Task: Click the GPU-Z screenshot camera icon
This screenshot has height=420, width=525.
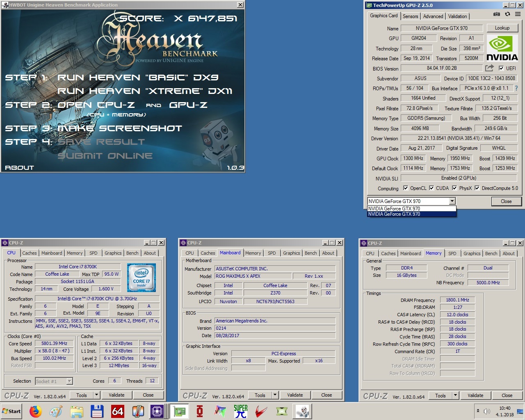Action: (x=497, y=14)
